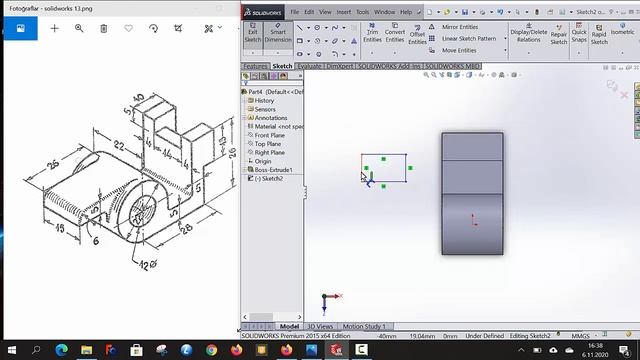
Task: Click the Undo icon
Action: click(500, 12)
